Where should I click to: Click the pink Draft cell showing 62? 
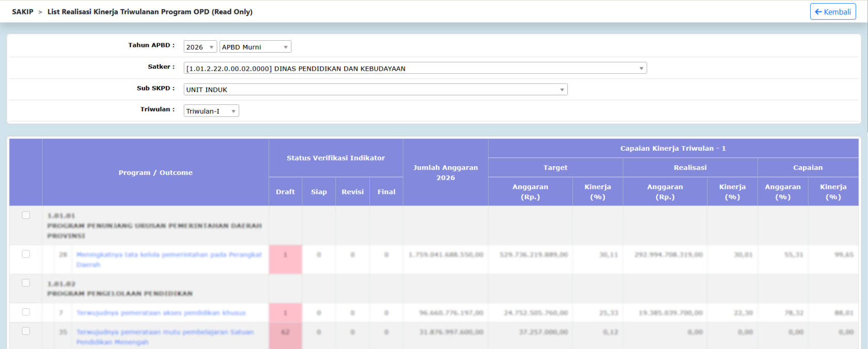click(x=285, y=336)
